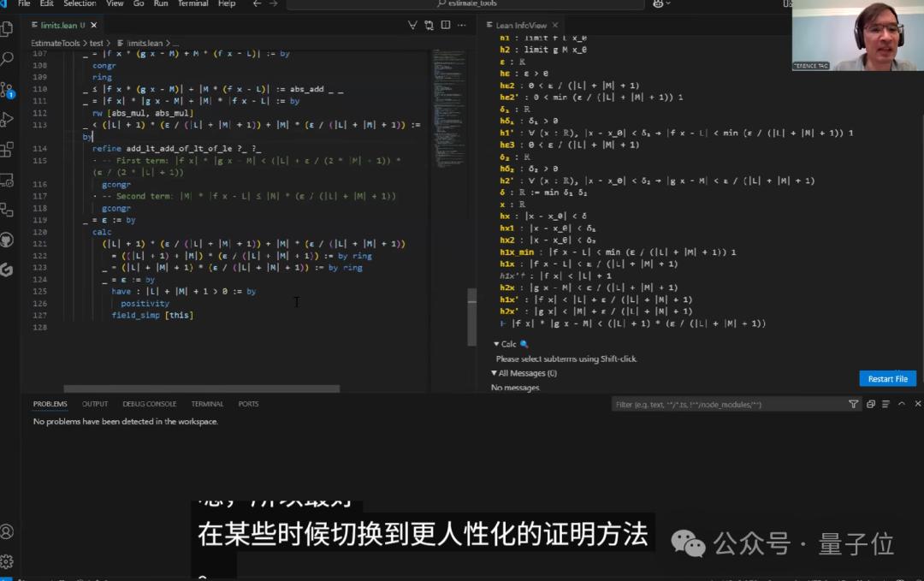Open the Run and Debug sidebar
This screenshot has width=924, height=581.
[x=9, y=120]
